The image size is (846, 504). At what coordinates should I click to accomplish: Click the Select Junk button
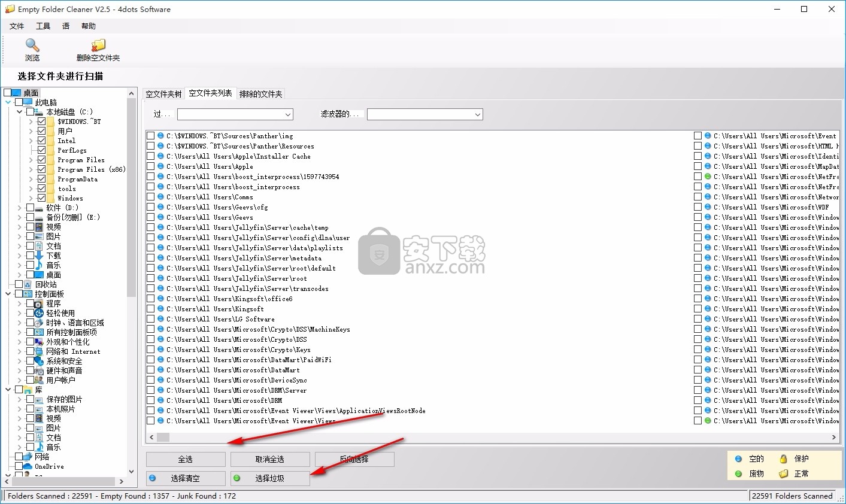click(270, 478)
